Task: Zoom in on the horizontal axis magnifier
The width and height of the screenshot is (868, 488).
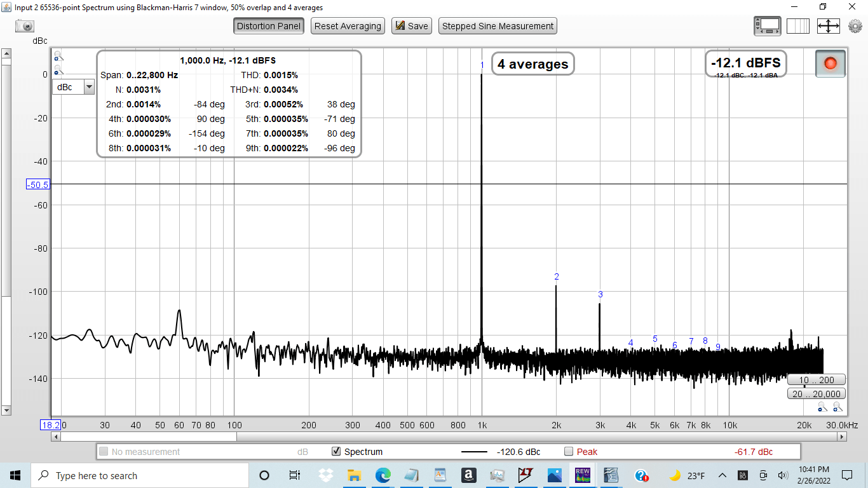Action: pyautogui.click(x=837, y=407)
